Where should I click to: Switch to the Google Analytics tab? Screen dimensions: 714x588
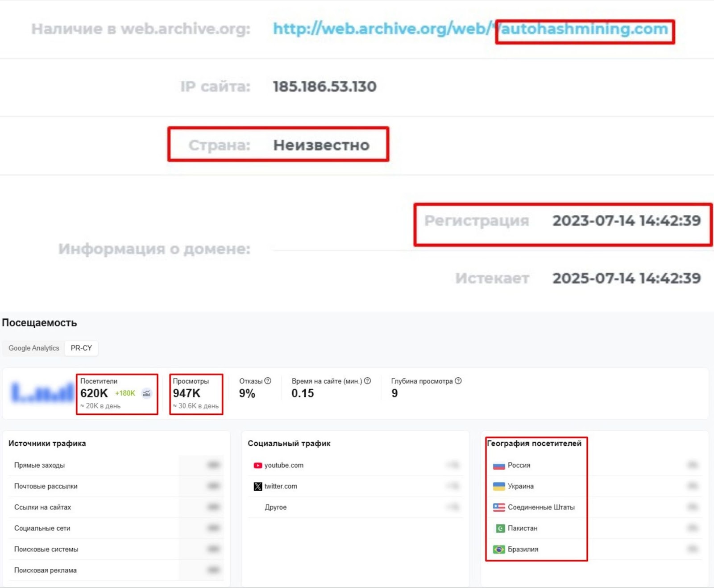pos(34,348)
